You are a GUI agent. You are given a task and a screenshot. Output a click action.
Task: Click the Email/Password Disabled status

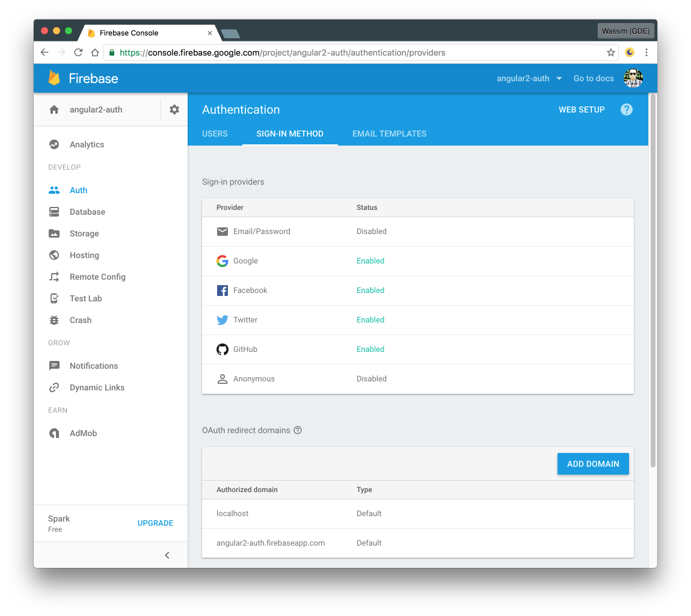tap(372, 231)
